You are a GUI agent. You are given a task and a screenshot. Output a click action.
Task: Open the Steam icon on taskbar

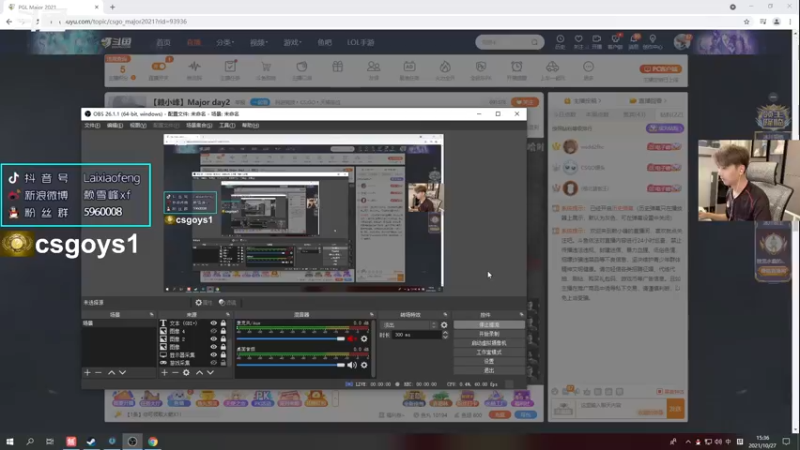click(x=91, y=441)
